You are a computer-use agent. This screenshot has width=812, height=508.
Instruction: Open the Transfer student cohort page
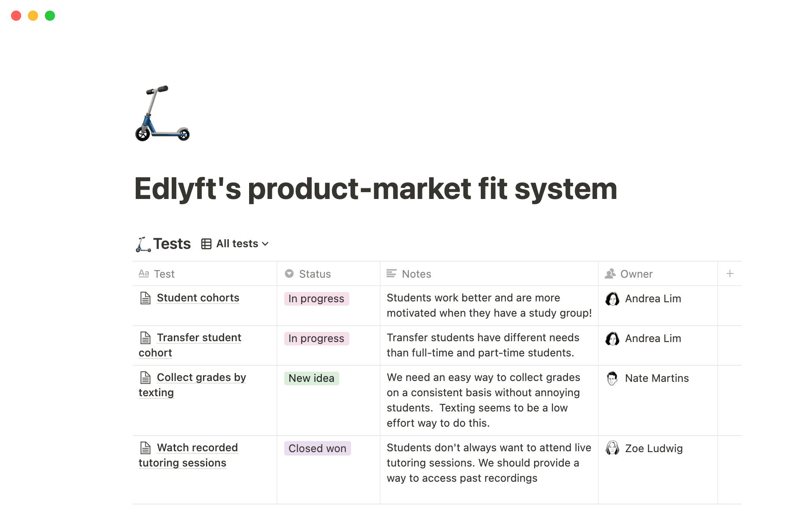tap(199, 337)
